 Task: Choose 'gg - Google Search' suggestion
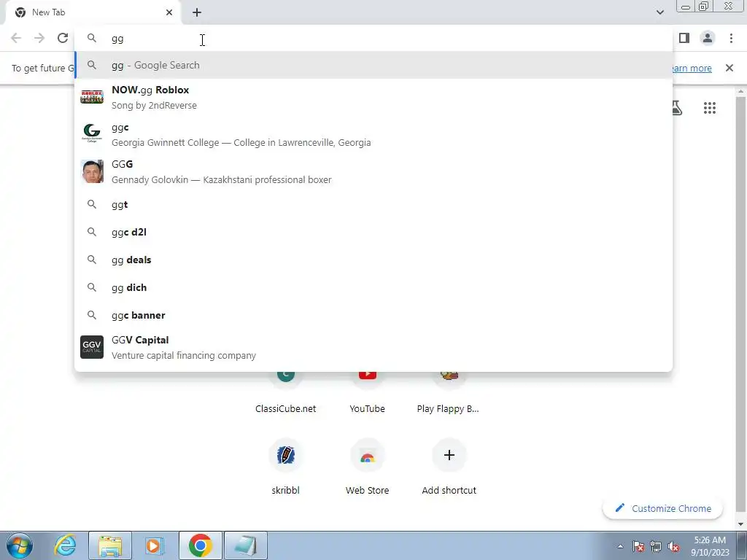(373, 65)
